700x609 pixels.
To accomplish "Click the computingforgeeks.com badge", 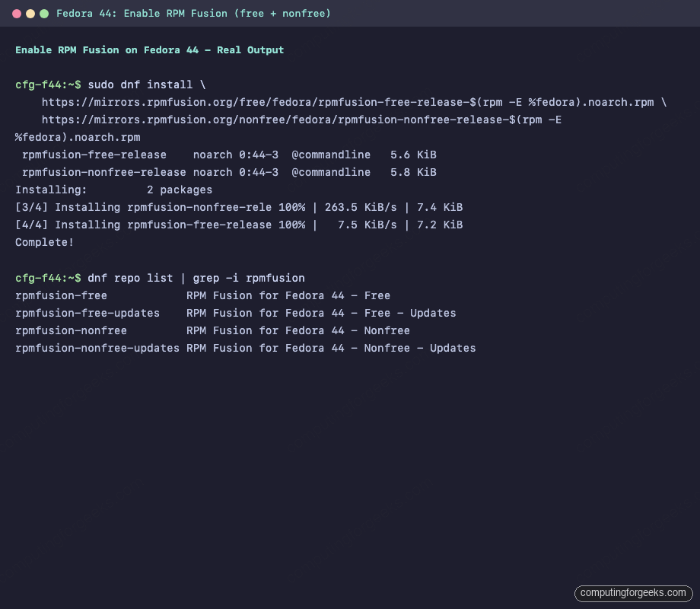I will point(633,593).
